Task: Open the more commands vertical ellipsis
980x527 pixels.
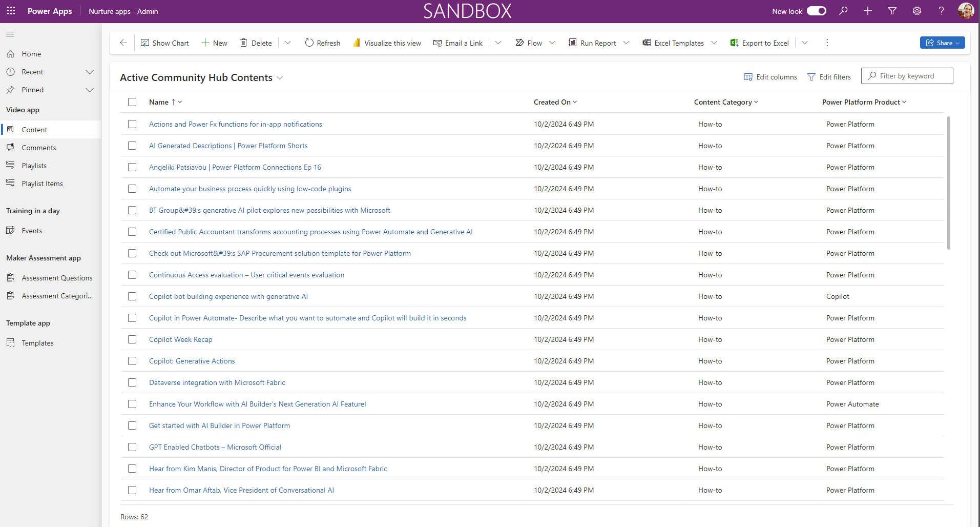Action: pos(827,43)
